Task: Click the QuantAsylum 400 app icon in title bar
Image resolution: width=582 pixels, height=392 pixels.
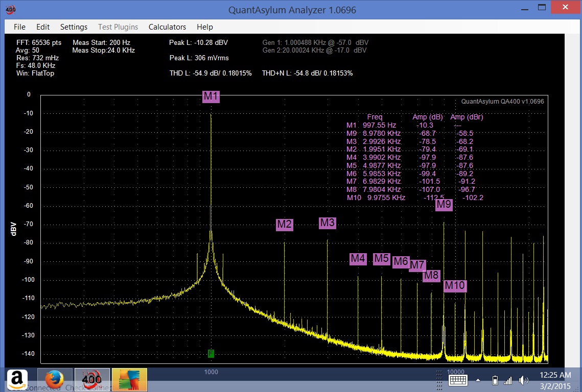Action: coord(11,9)
